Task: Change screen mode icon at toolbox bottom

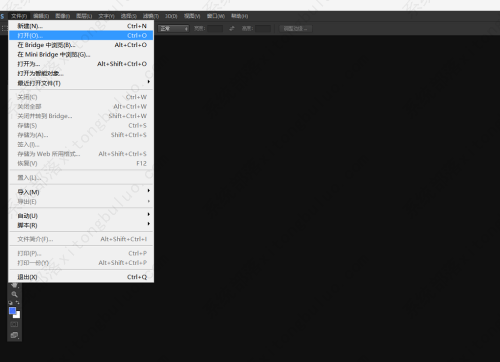Action: coord(14,335)
